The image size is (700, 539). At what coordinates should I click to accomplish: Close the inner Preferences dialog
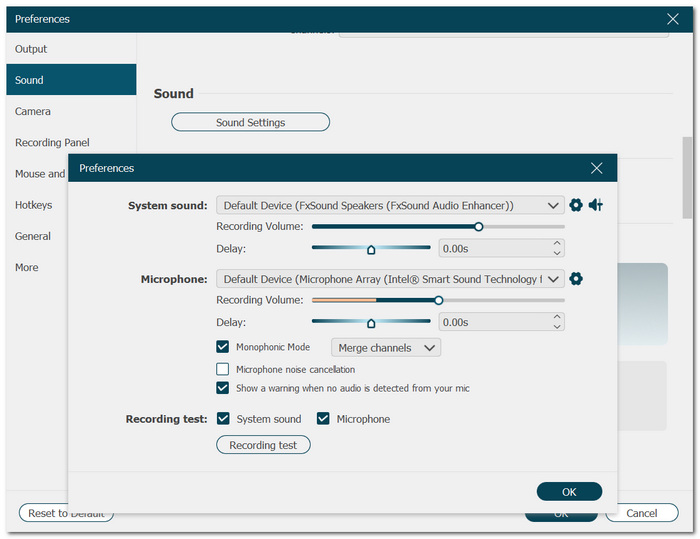point(596,168)
